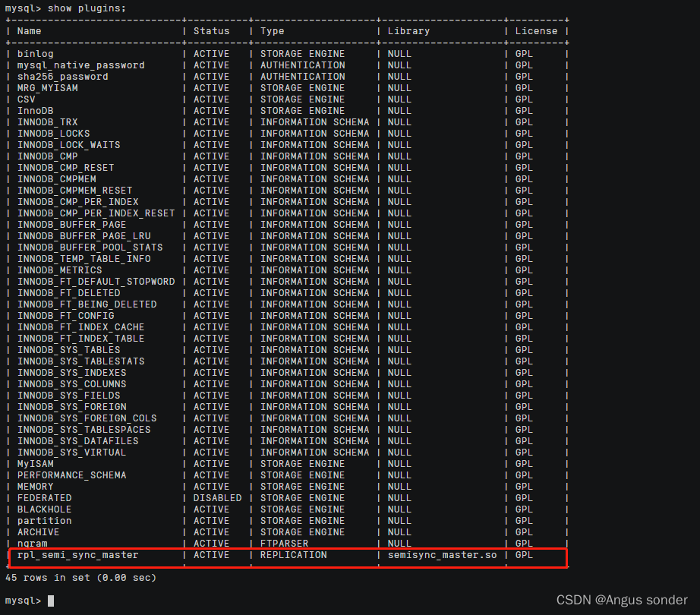Click the Library column header

[x=408, y=30]
